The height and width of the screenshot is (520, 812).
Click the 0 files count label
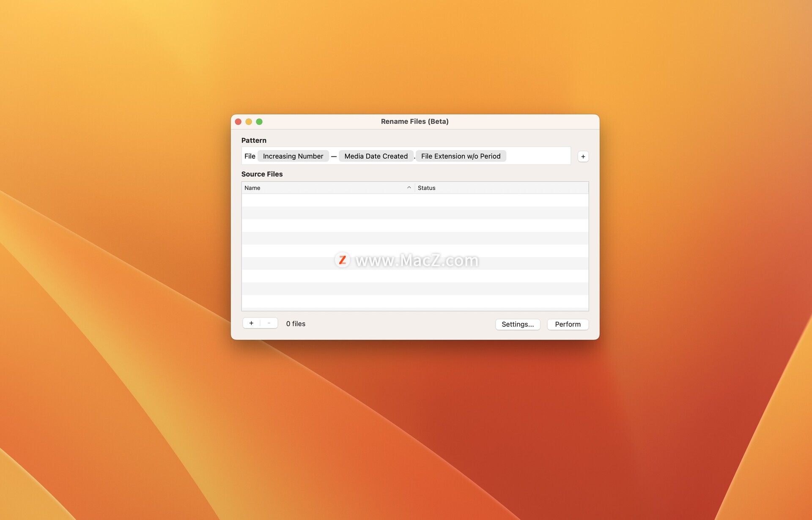[296, 323]
